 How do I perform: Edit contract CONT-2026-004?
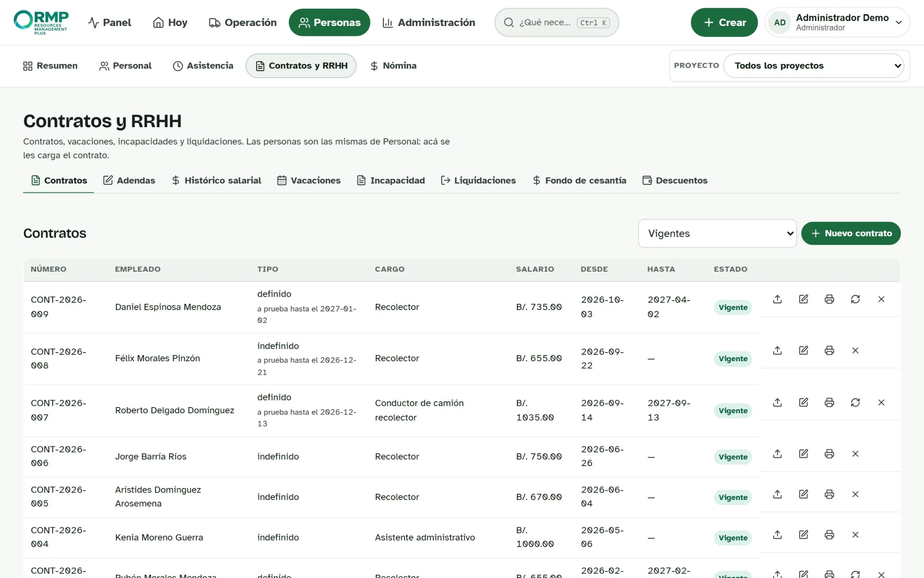coord(804,535)
